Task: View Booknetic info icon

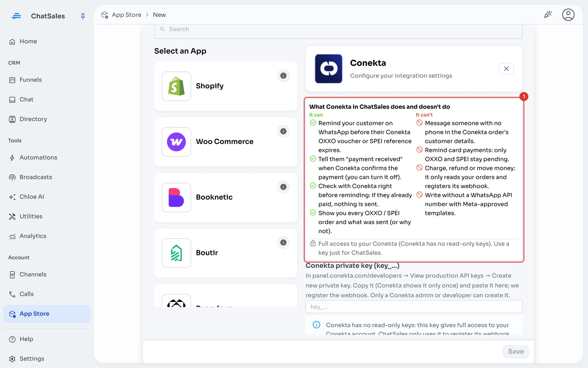Action: click(x=283, y=187)
